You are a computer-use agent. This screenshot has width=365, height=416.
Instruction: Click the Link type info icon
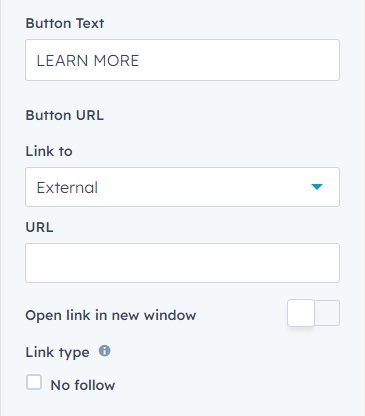104,351
